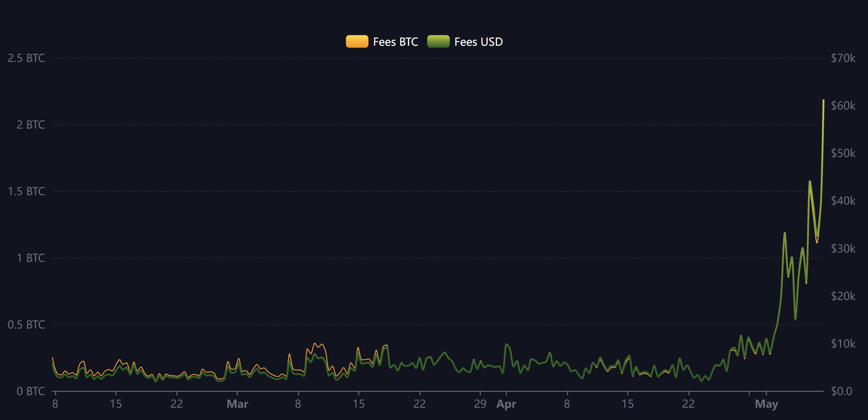
Task: Click the final peak of the fee line
Action: pos(823,100)
